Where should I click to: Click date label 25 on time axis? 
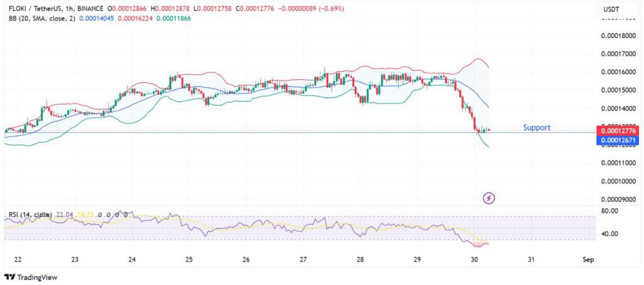(x=189, y=260)
